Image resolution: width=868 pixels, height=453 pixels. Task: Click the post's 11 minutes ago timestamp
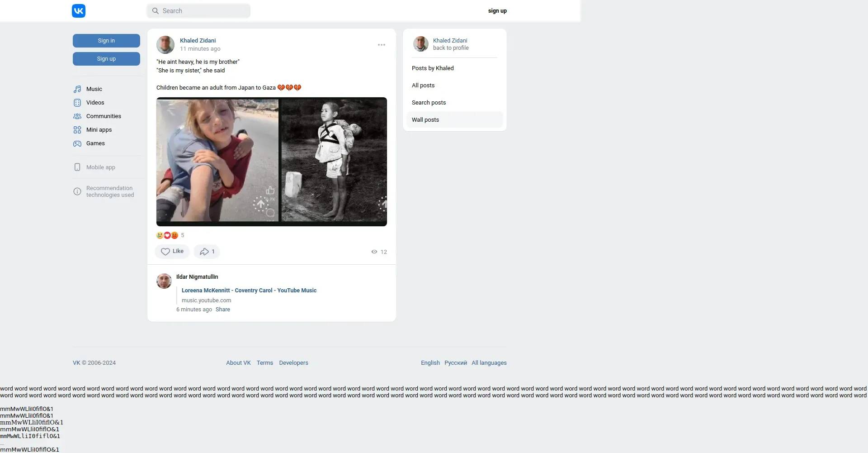point(200,49)
